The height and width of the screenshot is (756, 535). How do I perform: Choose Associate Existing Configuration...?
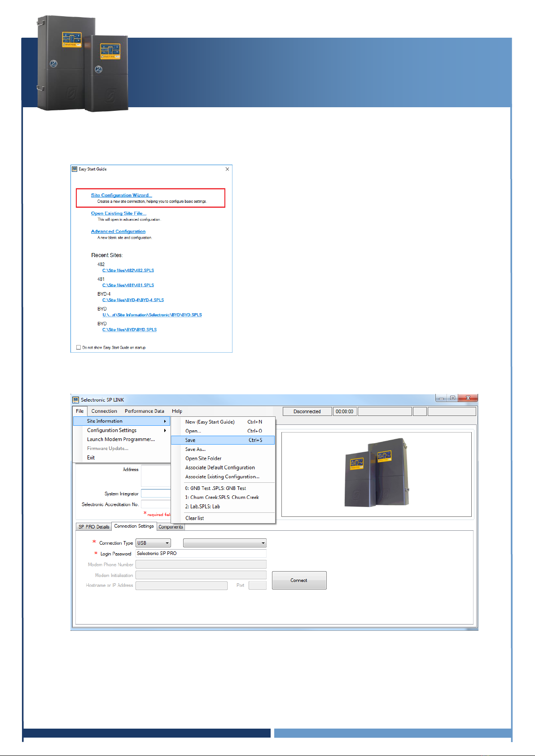(223, 477)
